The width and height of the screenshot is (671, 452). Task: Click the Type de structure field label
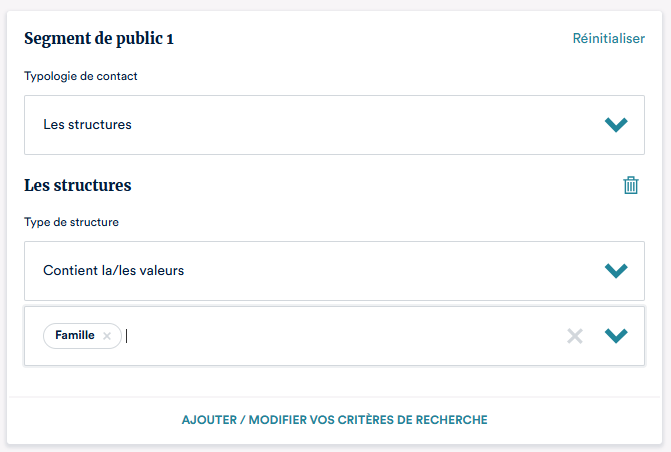pos(71,222)
